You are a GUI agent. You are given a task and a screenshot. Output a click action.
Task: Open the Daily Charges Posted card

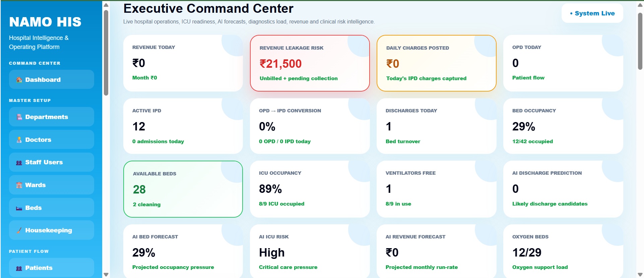pos(437,63)
